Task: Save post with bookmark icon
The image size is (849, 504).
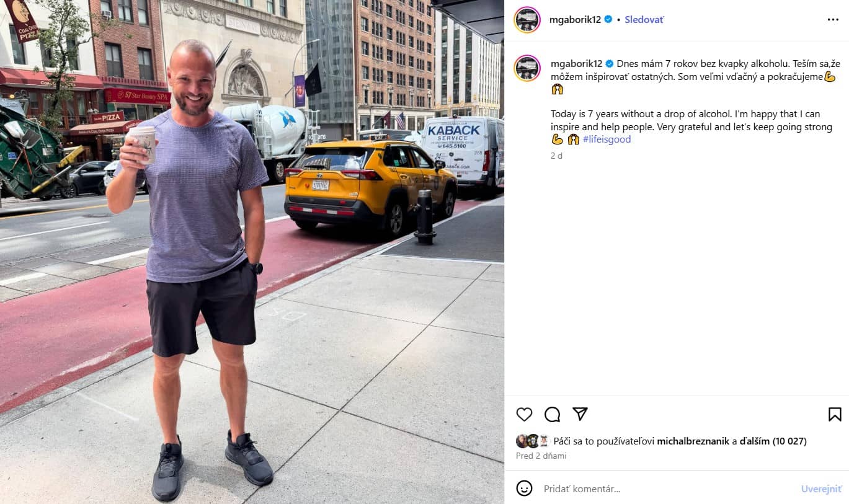Action: tap(835, 414)
